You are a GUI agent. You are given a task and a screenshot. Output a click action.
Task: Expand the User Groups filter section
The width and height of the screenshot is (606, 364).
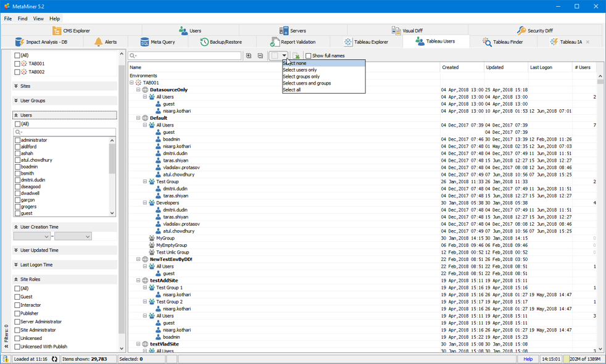click(x=65, y=101)
